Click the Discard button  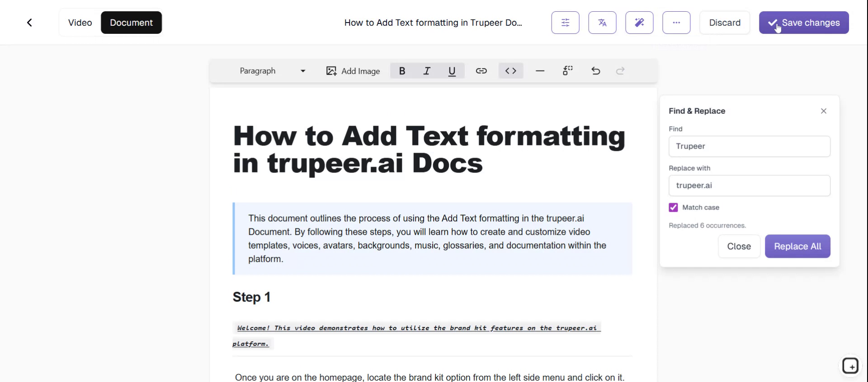(x=724, y=23)
